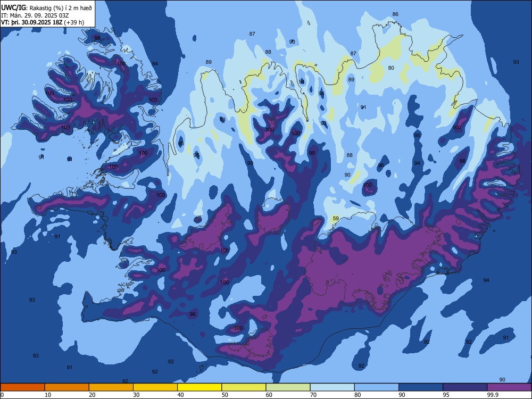Click the dark orange 0–10 legend swatch
The width and height of the screenshot is (532, 399).
[x=22, y=387]
